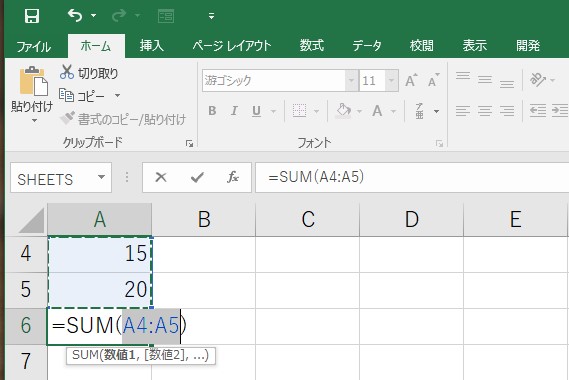This screenshot has width=569, height=380.
Task: Cancel formula entry with X button
Action: pyautogui.click(x=161, y=177)
